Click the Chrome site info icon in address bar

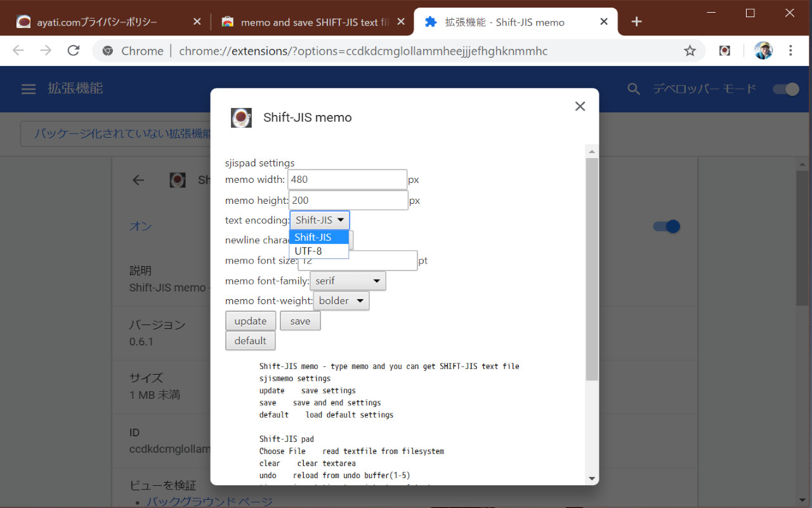[108, 51]
